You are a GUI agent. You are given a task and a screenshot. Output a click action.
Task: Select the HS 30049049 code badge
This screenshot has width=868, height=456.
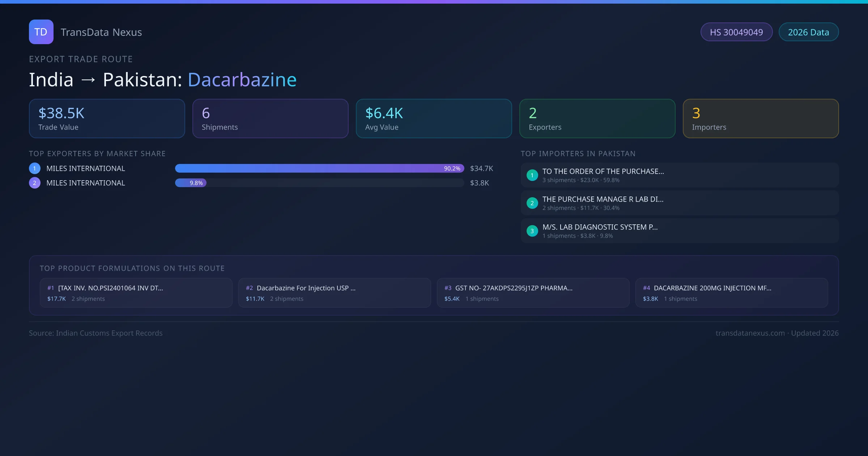(x=736, y=32)
